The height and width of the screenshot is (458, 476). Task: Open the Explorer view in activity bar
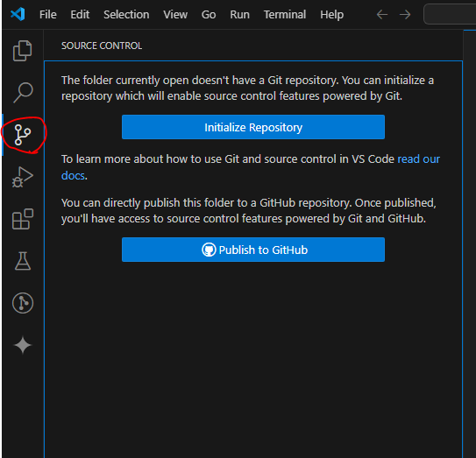pos(23,51)
